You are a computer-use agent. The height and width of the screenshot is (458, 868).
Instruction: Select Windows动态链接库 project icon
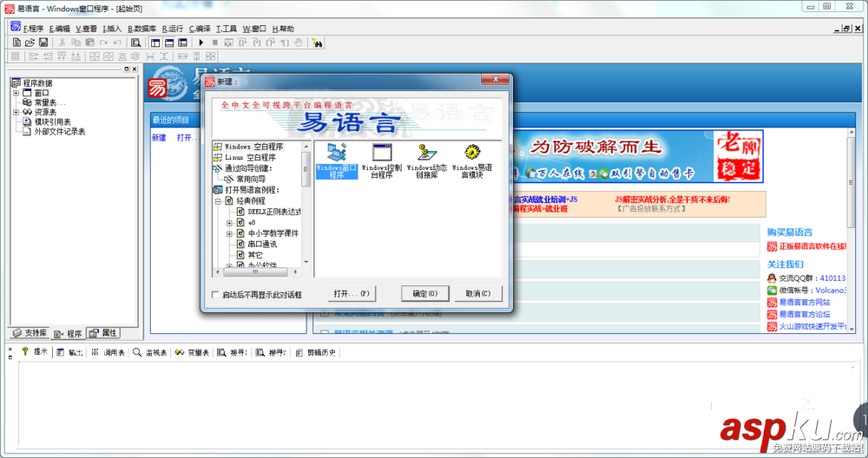coord(427,160)
